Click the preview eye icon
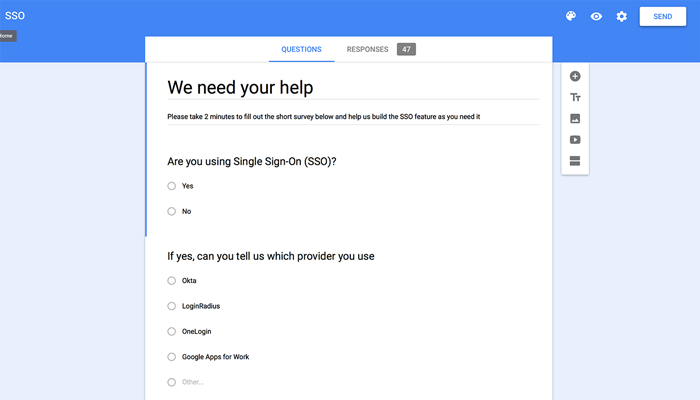 (x=596, y=17)
